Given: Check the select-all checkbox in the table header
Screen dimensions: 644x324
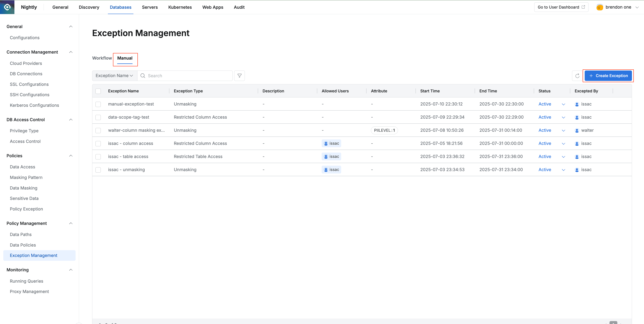Looking at the screenshot, I should tap(98, 91).
